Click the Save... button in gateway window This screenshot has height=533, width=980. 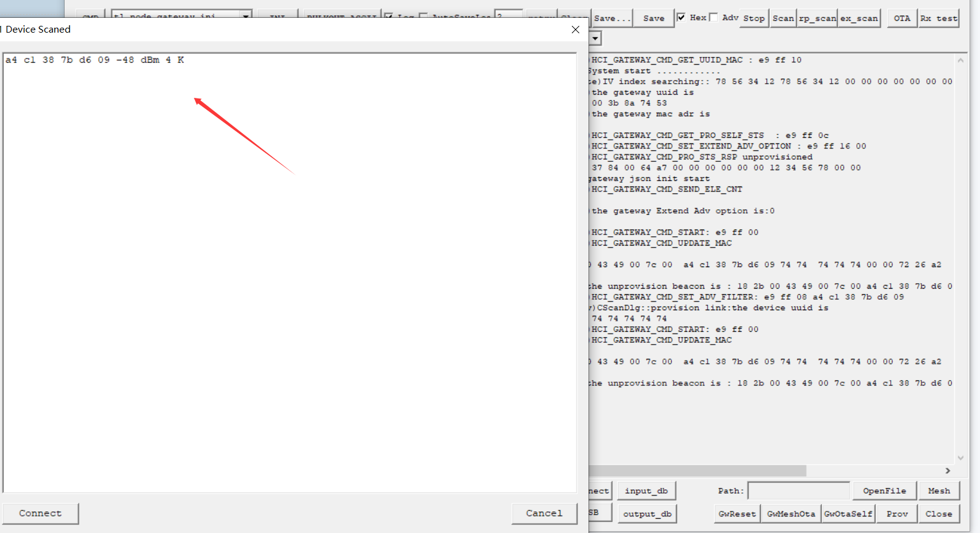pyautogui.click(x=612, y=18)
